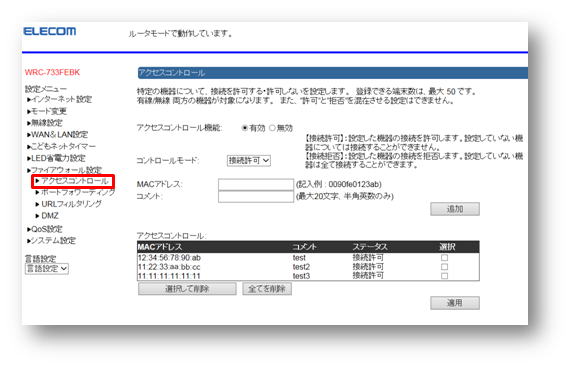Open こどもネットタイマー menu item
The height and width of the screenshot is (367, 570).
tap(61, 146)
